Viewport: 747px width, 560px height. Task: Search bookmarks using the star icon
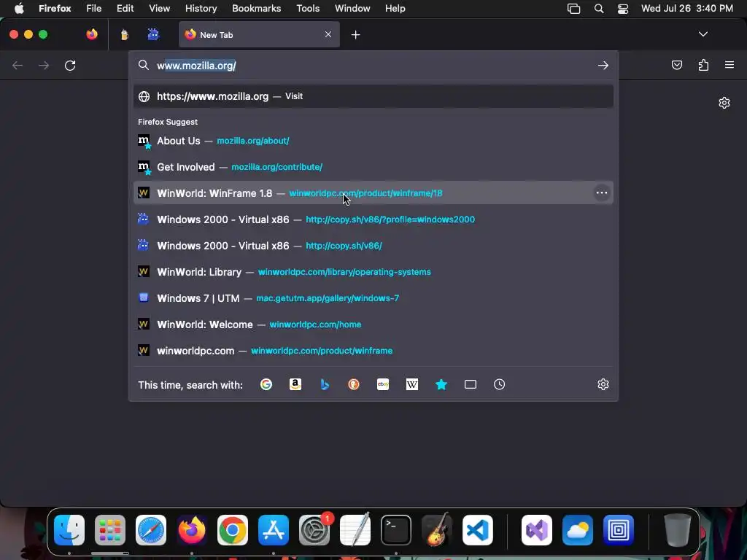(441, 384)
